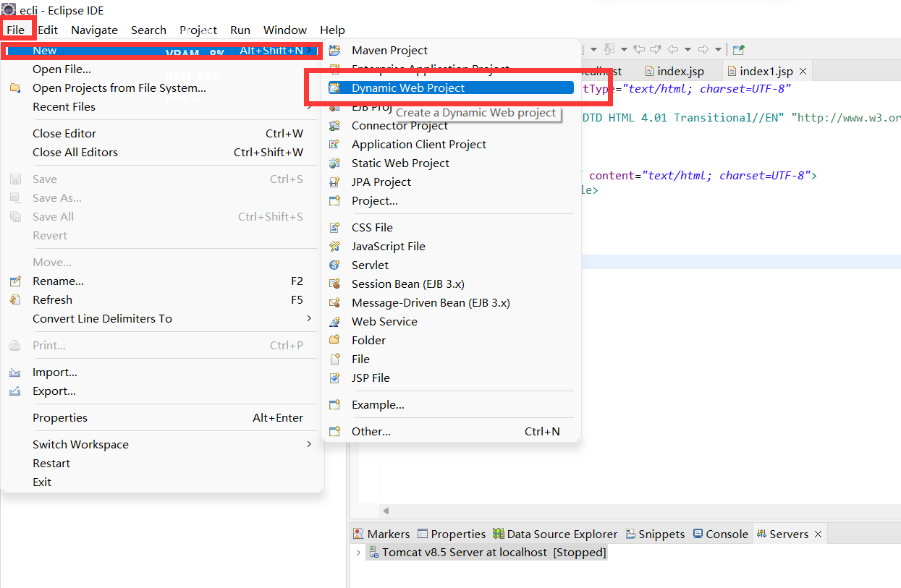
Task: Open the Forward history dropdown arrow
Action: pyautogui.click(x=718, y=50)
